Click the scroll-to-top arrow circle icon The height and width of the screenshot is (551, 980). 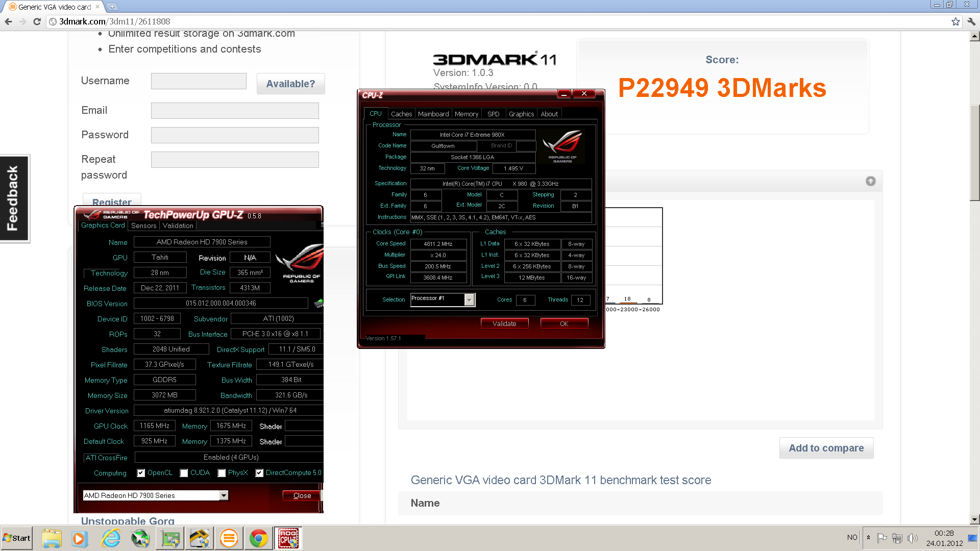coord(871,181)
